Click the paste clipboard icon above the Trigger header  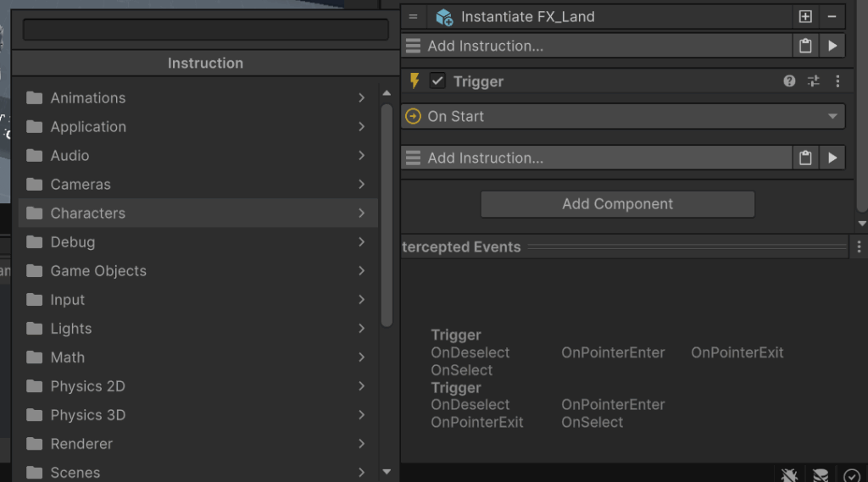804,46
